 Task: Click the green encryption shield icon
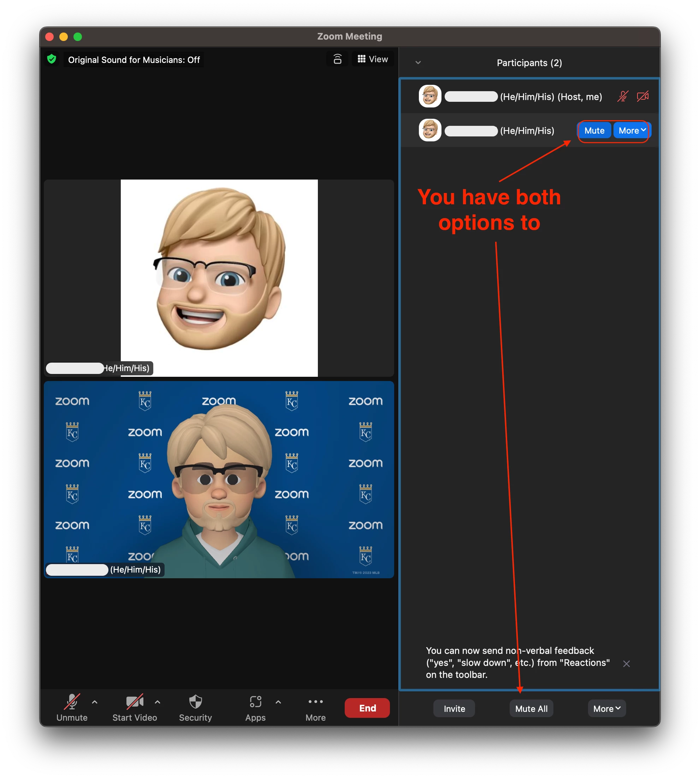pyautogui.click(x=52, y=59)
